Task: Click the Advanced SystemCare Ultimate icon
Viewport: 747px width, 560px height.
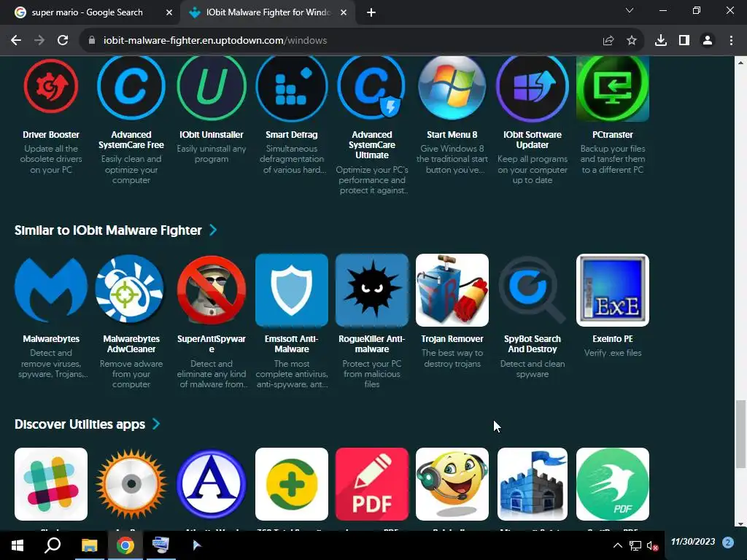Action: pos(371,86)
